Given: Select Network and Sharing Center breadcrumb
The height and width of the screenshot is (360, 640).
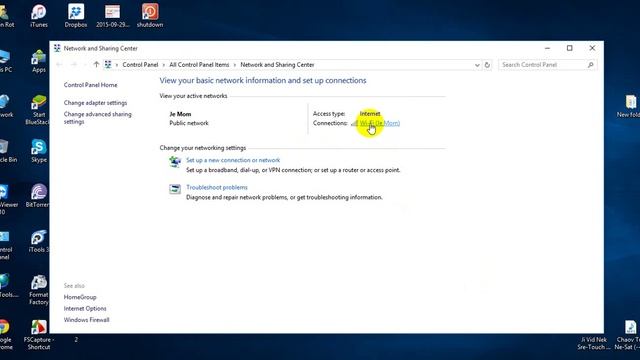Looking at the screenshot, I should point(277,64).
